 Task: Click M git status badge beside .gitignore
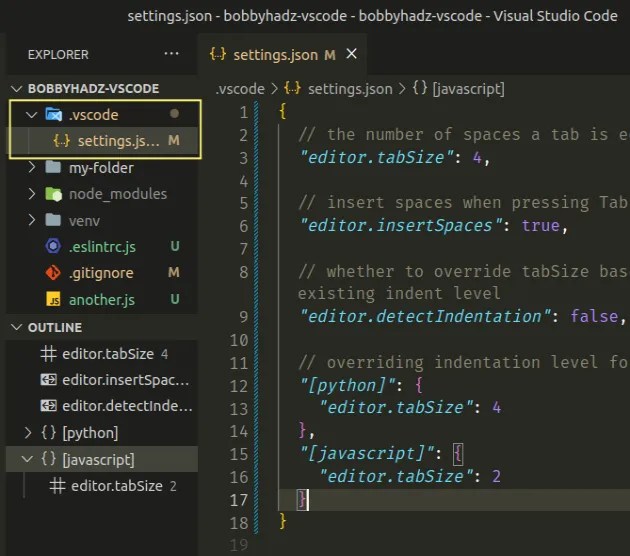coord(174,272)
